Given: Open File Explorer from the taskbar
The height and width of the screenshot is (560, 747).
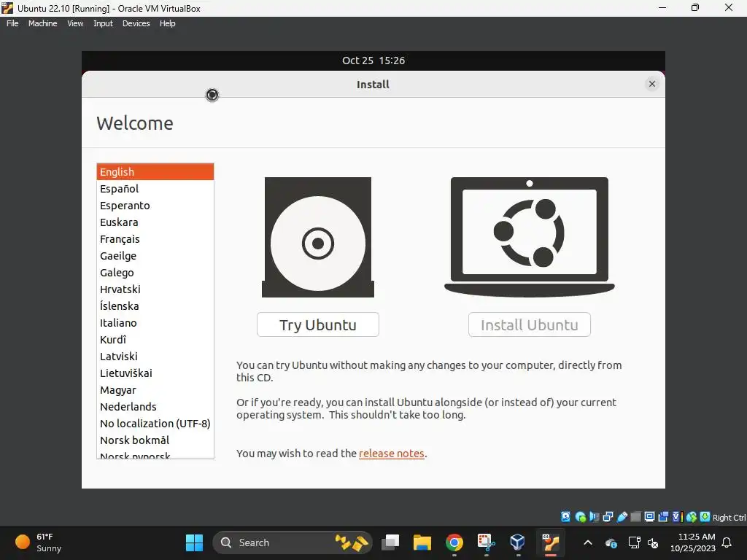Looking at the screenshot, I should point(422,542).
